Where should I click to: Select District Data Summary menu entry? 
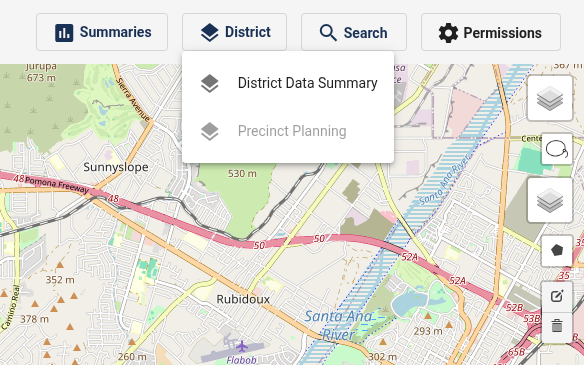[288, 83]
